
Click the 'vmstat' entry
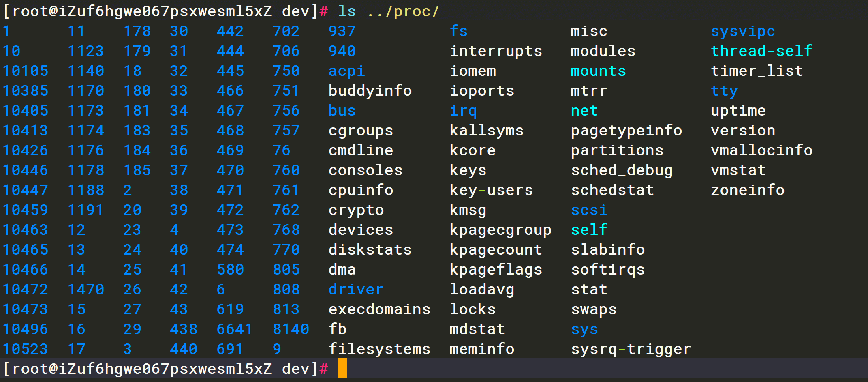738,170
